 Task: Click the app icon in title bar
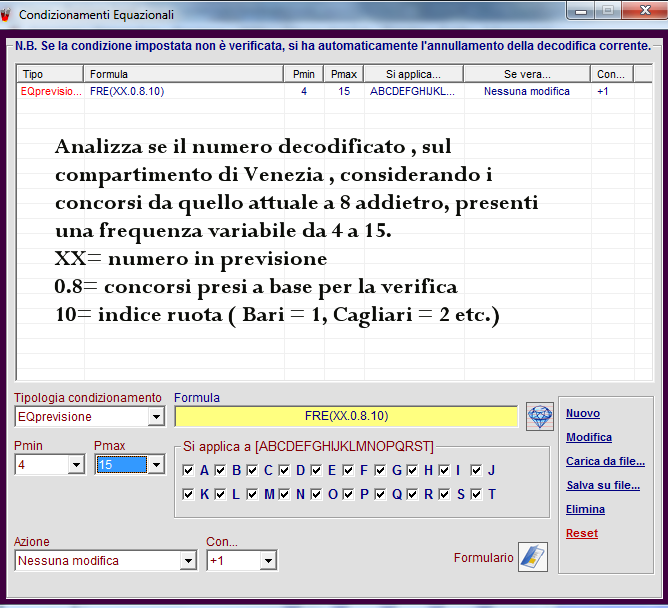click(10, 15)
